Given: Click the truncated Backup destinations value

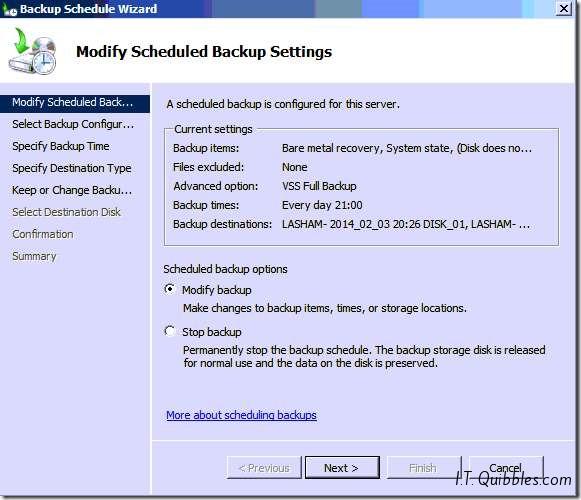Looking at the screenshot, I should point(406,224).
